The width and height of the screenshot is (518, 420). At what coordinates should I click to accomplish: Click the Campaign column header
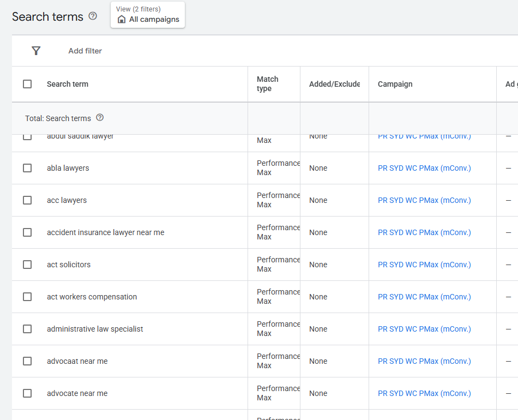coord(396,83)
